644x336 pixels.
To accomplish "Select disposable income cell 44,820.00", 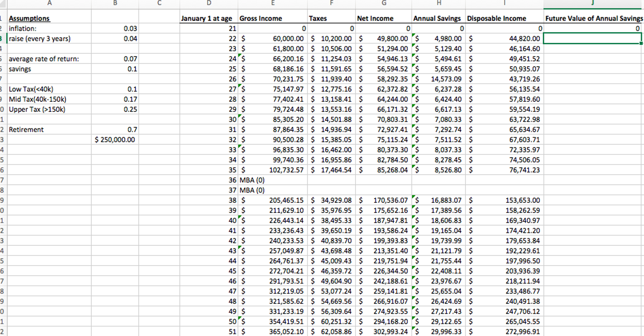I will [504, 38].
